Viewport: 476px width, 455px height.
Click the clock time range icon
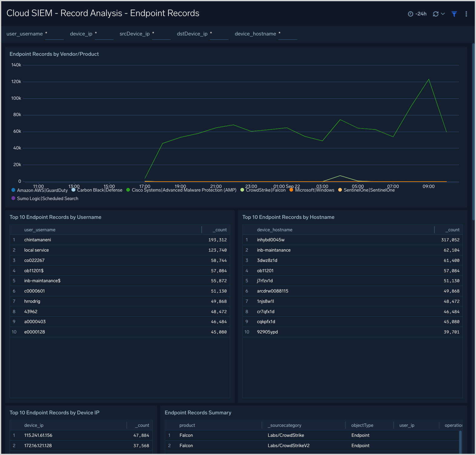[x=410, y=14]
